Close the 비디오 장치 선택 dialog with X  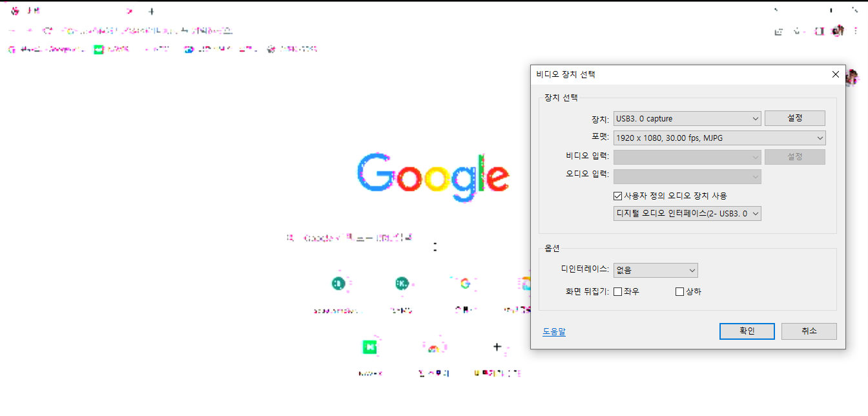836,74
